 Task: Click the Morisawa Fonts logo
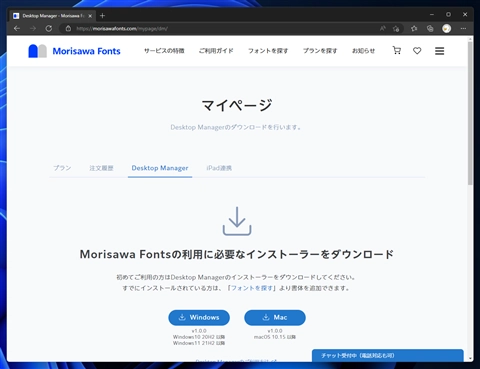point(74,51)
